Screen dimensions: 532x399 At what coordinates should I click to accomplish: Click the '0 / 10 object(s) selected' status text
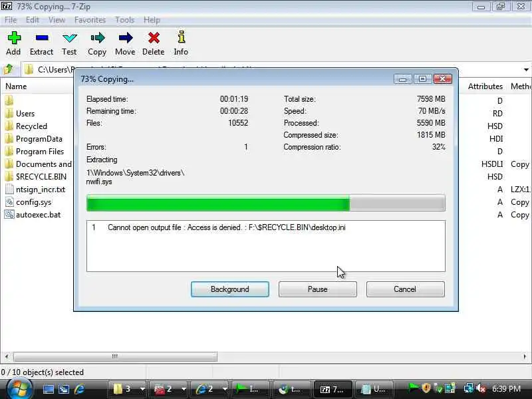pos(42,372)
